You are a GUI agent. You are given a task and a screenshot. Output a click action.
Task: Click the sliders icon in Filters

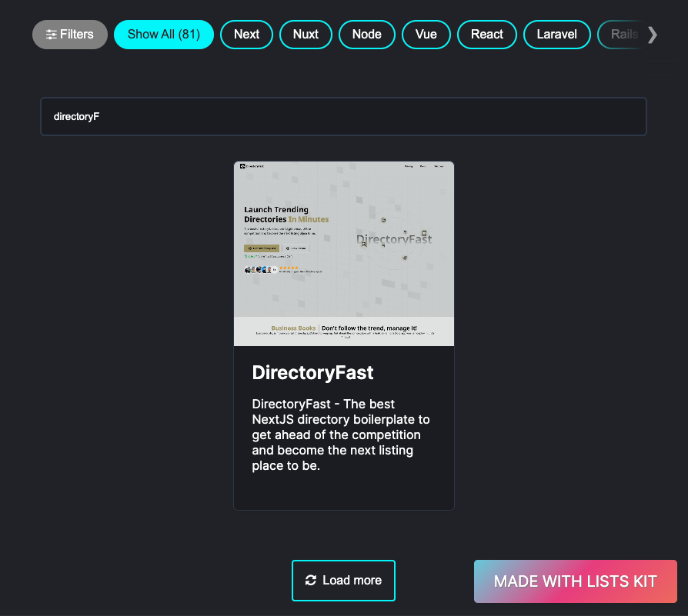[52, 34]
